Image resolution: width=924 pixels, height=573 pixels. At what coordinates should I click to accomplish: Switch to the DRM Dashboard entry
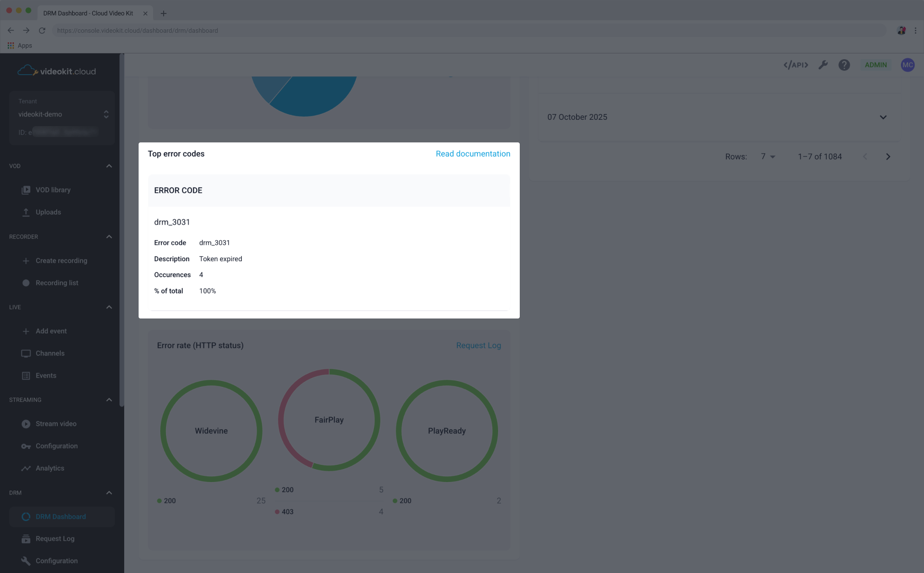coord(61,516)
